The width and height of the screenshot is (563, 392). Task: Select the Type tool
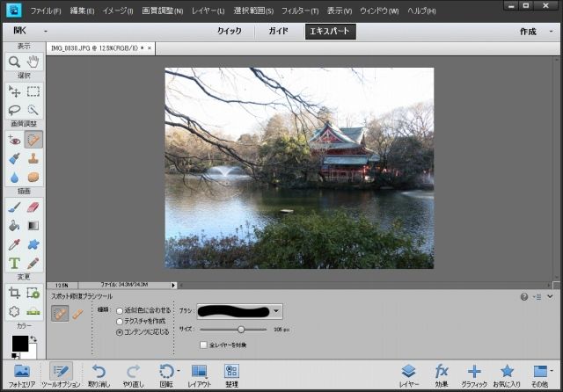(x=14, y=264)
